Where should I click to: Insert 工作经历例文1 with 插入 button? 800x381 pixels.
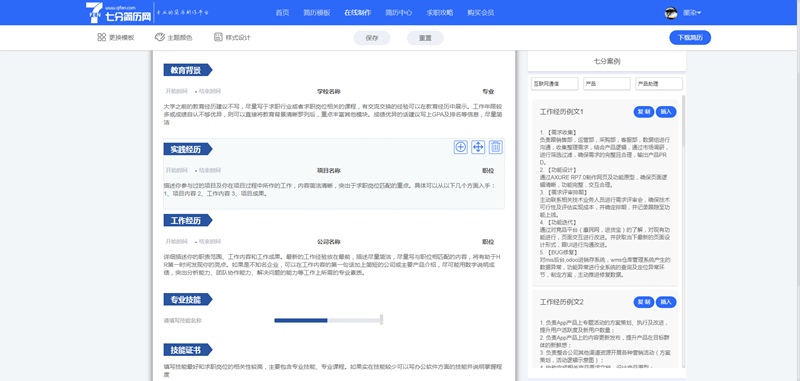click(666, 112)
